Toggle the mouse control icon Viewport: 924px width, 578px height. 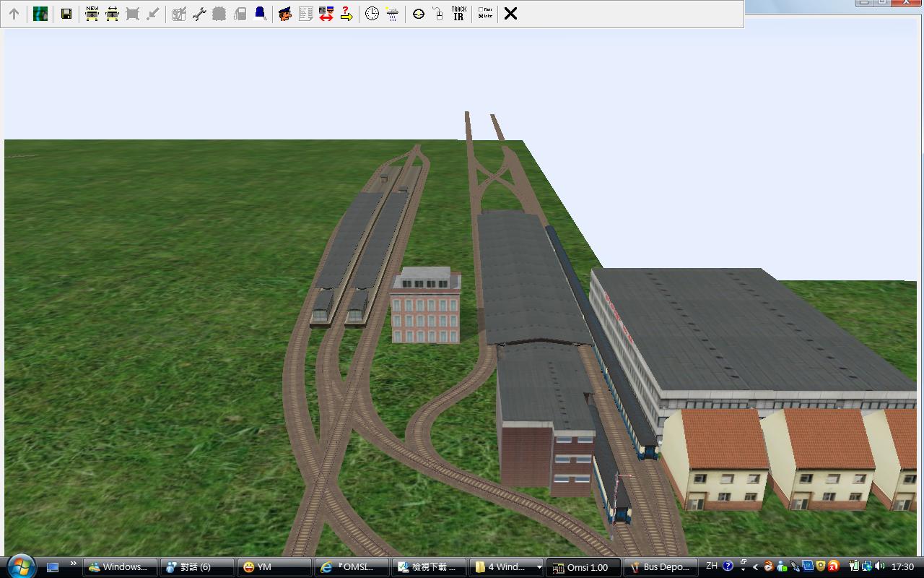pyautogui.click(x=438, y=14)
